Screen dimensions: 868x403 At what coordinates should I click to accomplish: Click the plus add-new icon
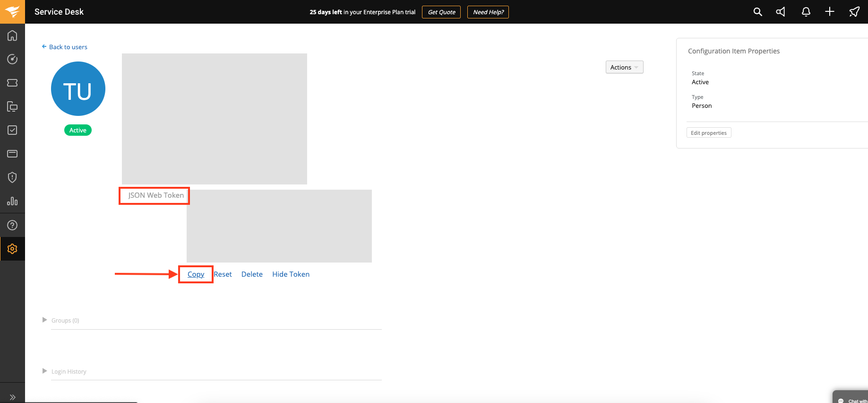pyautogui.click(x=830, y=12)
